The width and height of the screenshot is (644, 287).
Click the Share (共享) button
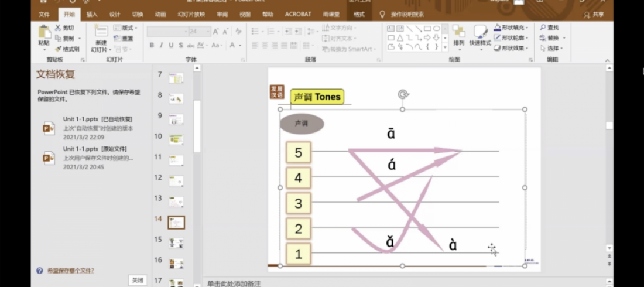[594, 15]
